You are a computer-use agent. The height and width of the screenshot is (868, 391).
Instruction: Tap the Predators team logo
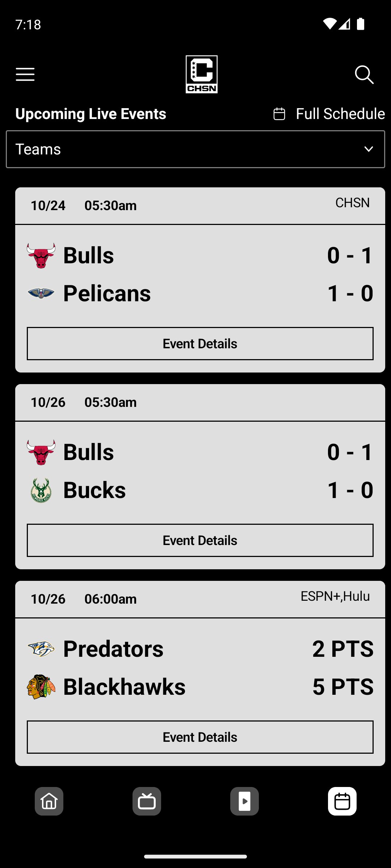tap(41, 649)
